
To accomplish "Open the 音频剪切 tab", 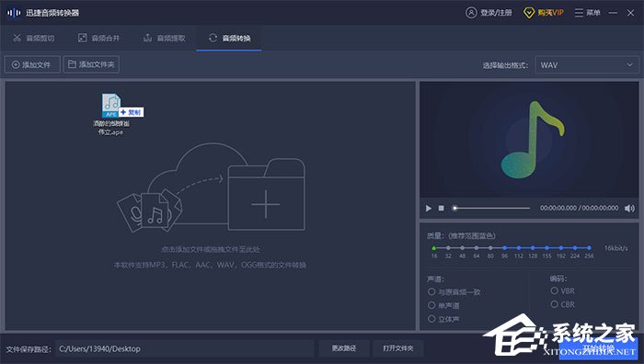I will (34, 39).
